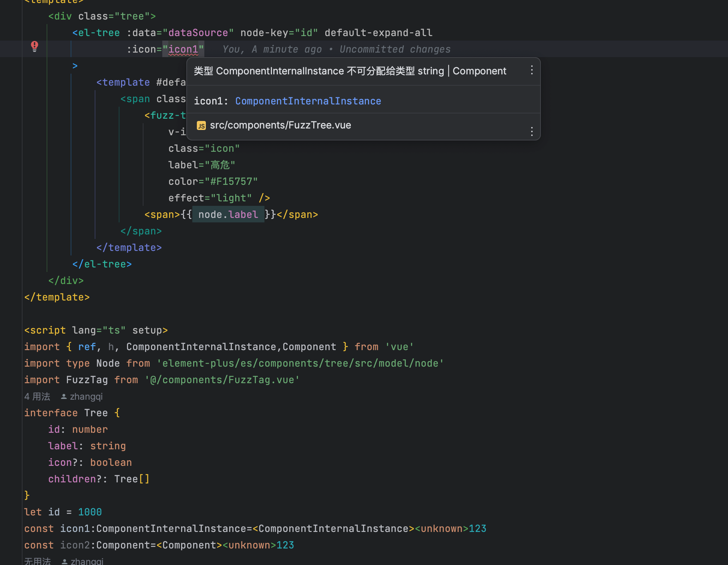Click the el-tree opening tag
This screenshot has width=728, height=565.
click(x=96, y=32)
